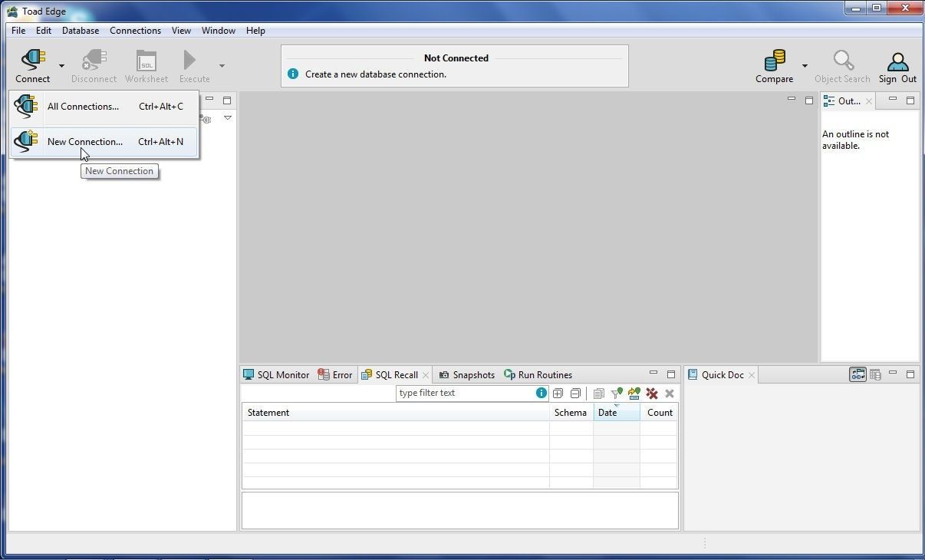
Task: Click the export icon in SQL Recall toolbar
Action: point(634,394)
